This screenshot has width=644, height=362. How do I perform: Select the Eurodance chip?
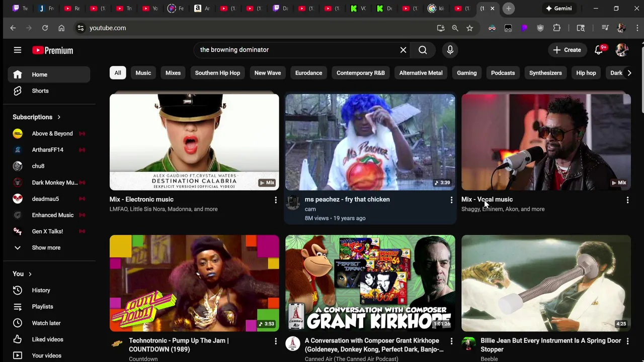point(308,73)
